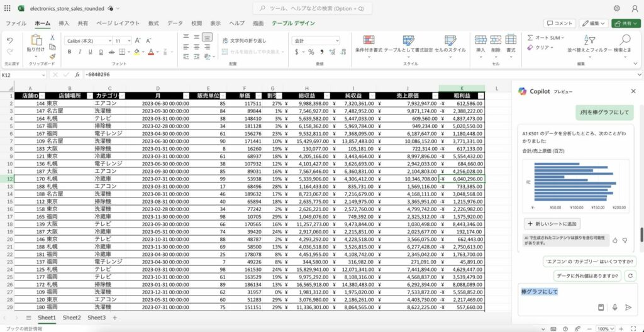The height and width of the screenshot is (332, 644).
Task: Switch to Sheet2 tab
Action: click(x=72, y=318)
